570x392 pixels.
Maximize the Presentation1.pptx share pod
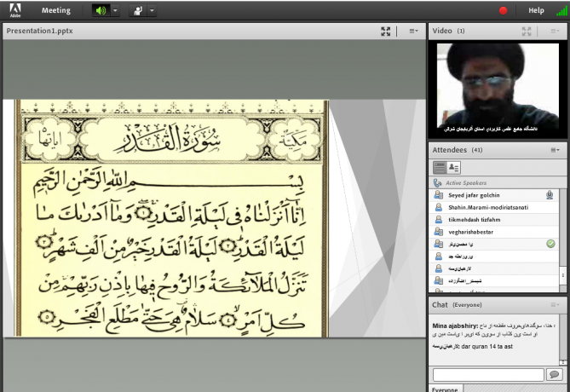pos(385,31)
